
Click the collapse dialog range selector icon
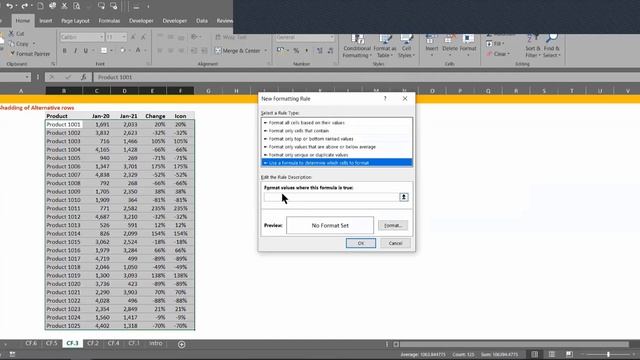[404, 197]
